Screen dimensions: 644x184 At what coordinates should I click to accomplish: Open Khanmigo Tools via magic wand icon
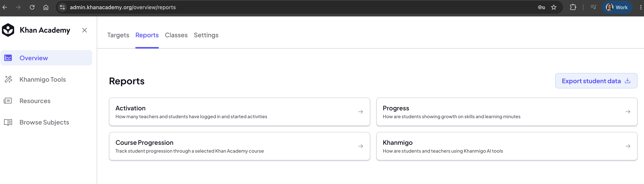[x=8, y=79]
